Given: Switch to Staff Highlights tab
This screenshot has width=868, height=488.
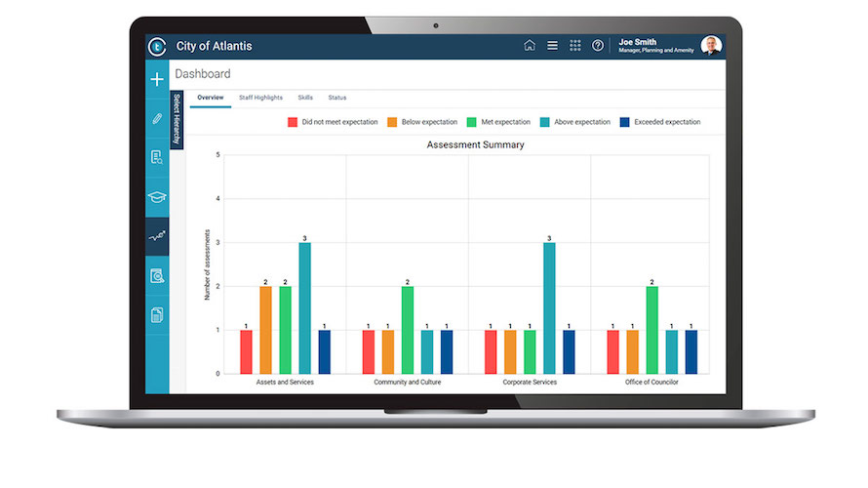Looking at the screenshot, I should point(260,98).
